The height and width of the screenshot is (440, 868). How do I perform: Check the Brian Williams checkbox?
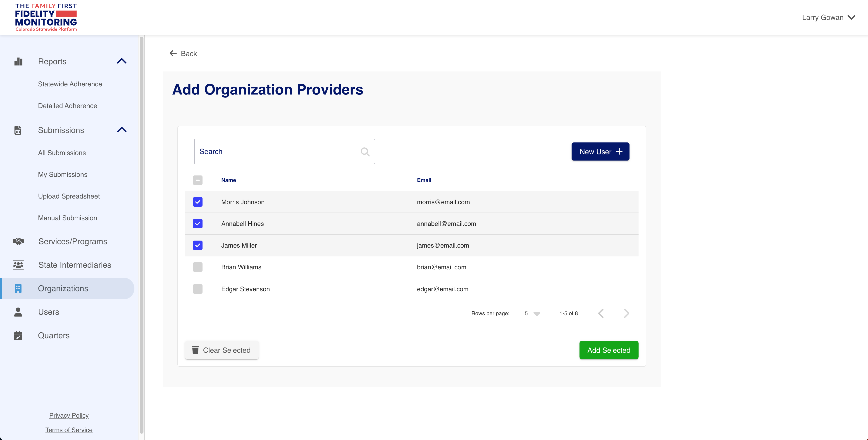coord(198,267)
